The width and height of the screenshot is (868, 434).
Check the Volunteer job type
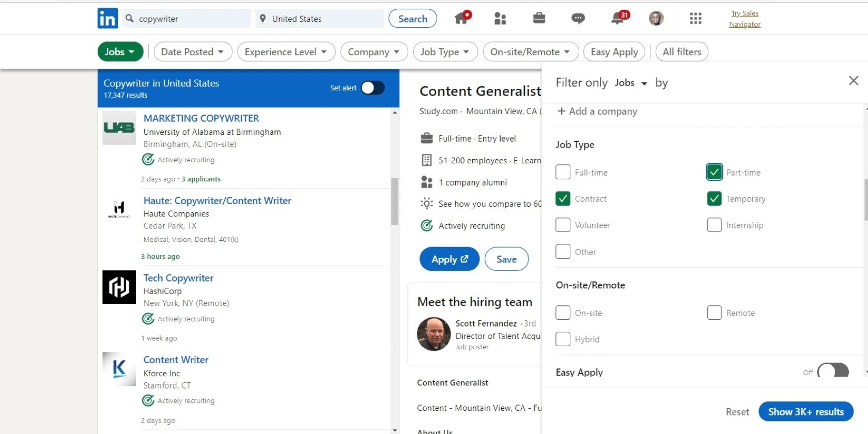coord(563,225)
